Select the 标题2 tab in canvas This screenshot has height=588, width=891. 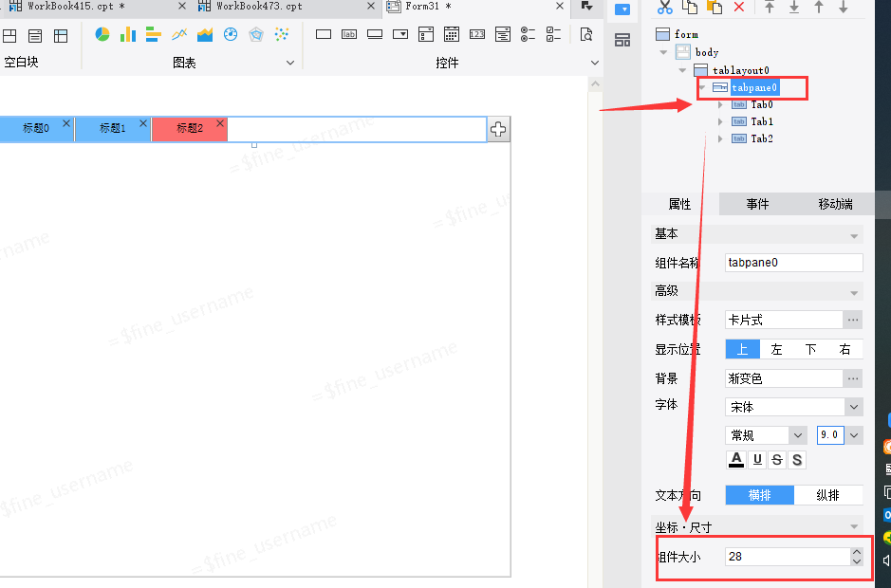pyautogui.click(x=189, y=129)
